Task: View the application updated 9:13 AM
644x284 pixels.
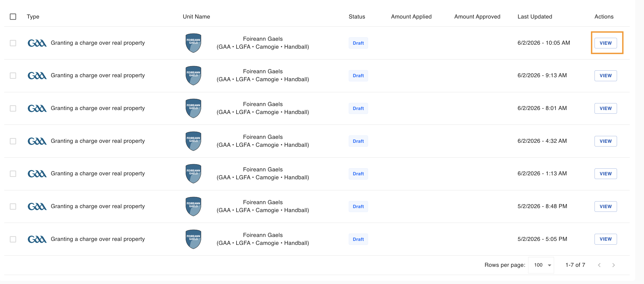Action: click(x=606, y=76)
